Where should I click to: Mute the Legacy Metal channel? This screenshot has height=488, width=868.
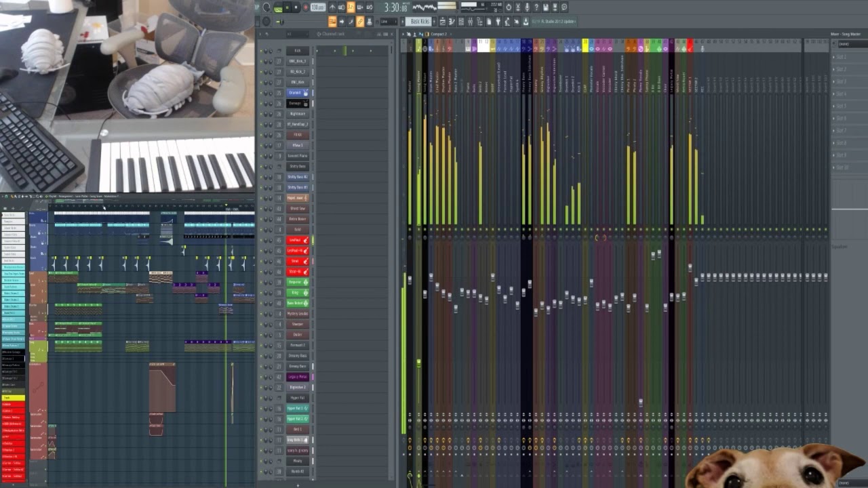coord(262,377)
